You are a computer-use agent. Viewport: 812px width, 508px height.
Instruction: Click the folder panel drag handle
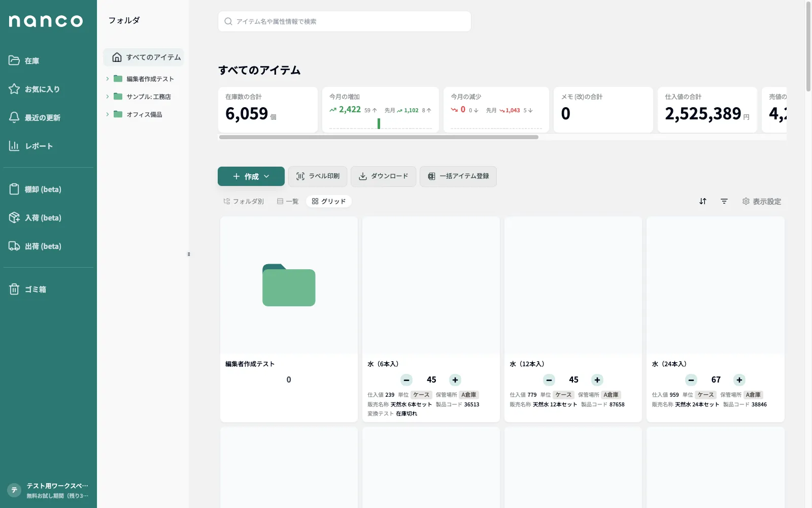(x=189, y=254)
